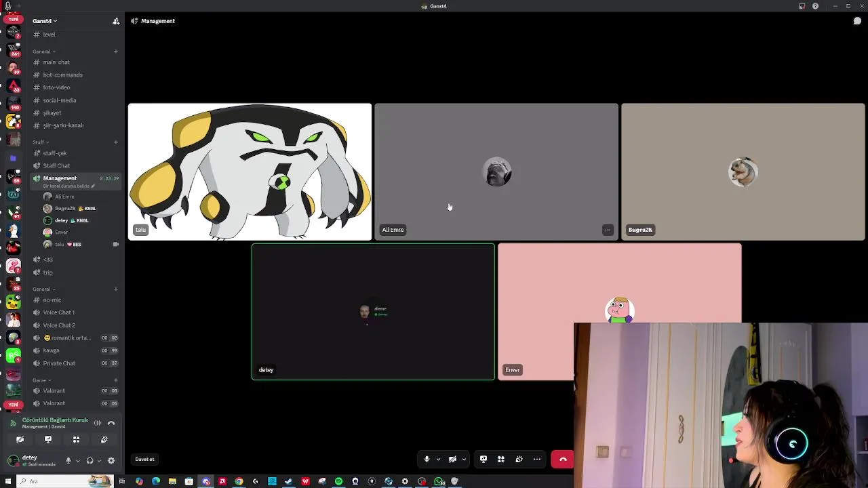Open camera options arrow in the bottom controls
The width and height of the screenshot is (868, 488).
pos(464,459)
